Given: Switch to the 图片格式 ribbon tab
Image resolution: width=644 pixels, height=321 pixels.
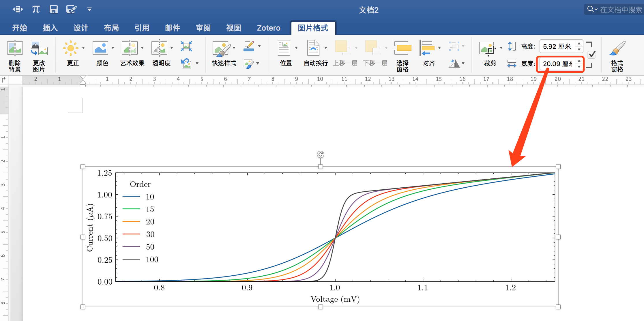Looking at the screenshot, I should tap(313, 28).
